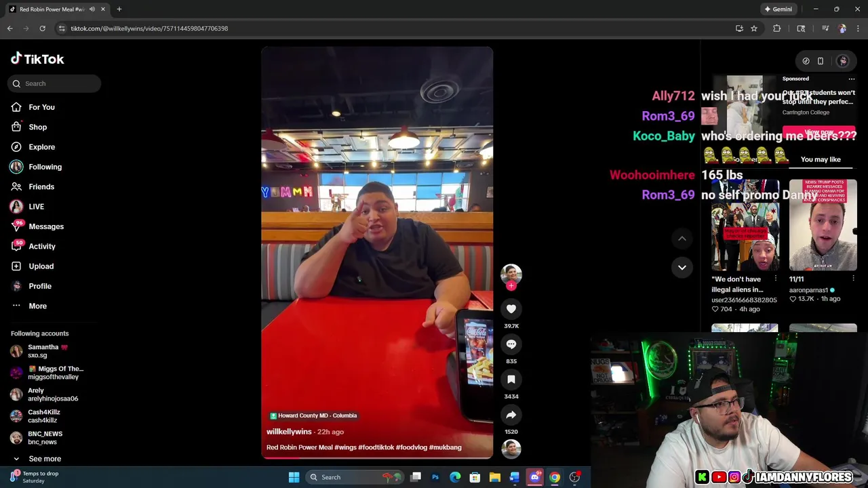Viewport: 868px width, 488px height.
Task: Open Photoshop from the taskbar
Action: pos(435,477)
